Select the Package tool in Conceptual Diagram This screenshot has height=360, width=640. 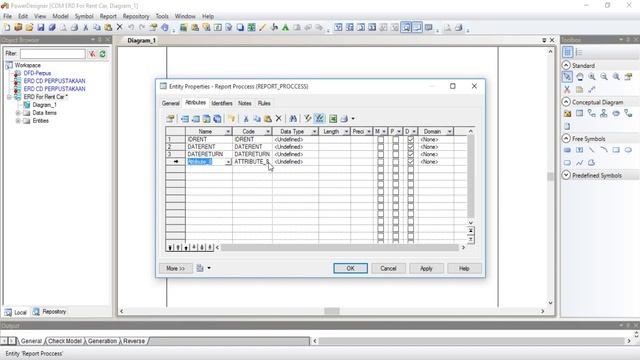tap(567, 113)
